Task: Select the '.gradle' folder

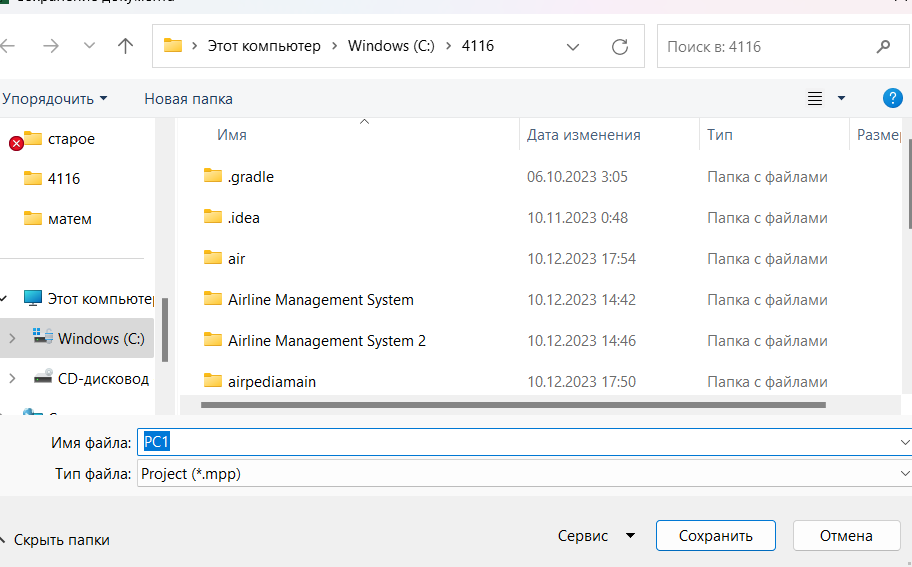Action: click(250, 177)
